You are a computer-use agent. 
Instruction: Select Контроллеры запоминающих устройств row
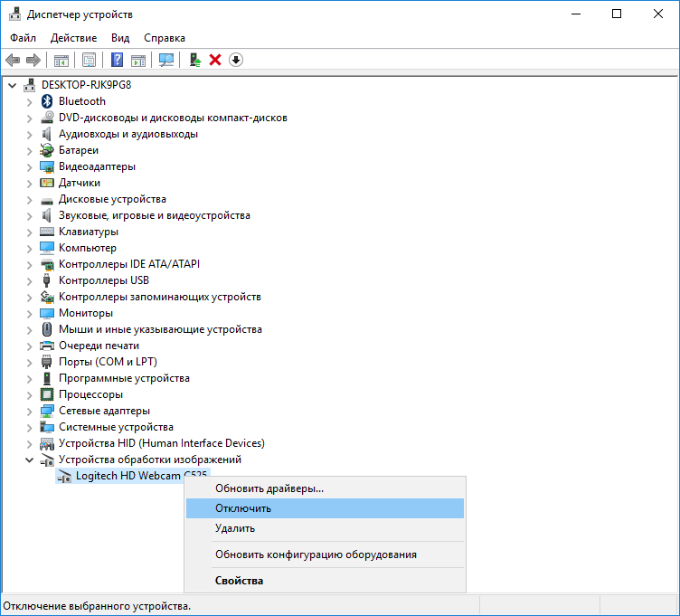click(x=159, y=297)
